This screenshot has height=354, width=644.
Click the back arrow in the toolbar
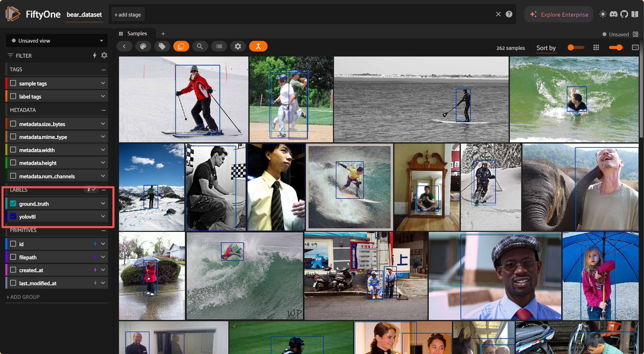pyautogui.click(x=124, y=46)
